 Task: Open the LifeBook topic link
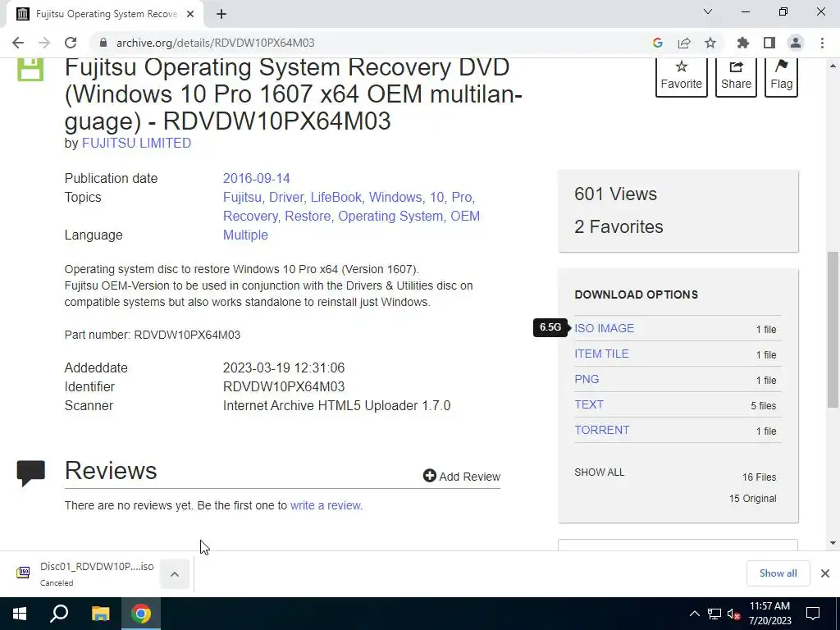point(336,197)
